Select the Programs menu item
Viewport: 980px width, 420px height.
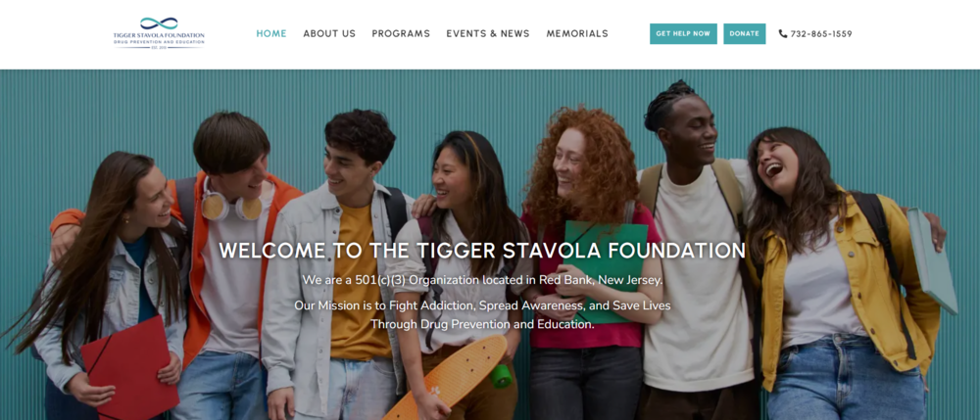[x=401, y=33]
